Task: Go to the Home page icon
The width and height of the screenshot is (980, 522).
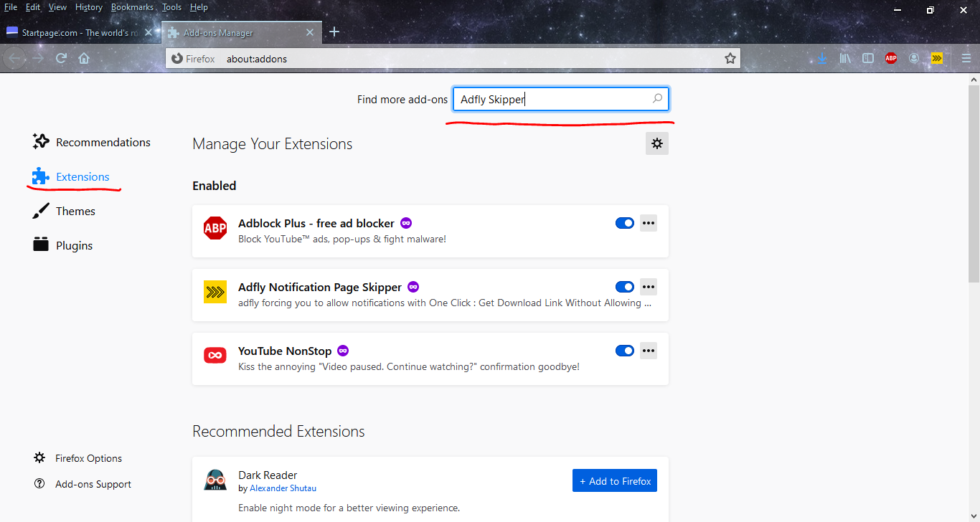Action: (84, 58)
